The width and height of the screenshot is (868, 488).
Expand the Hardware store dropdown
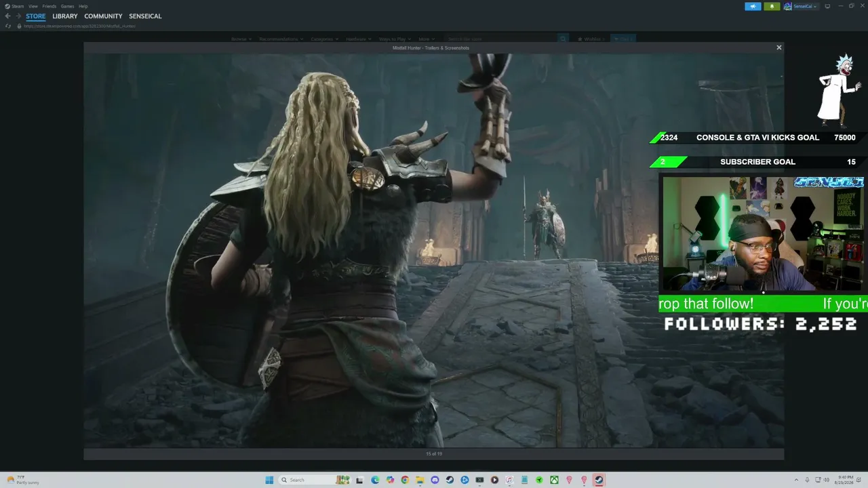click(x=359, y=39)
